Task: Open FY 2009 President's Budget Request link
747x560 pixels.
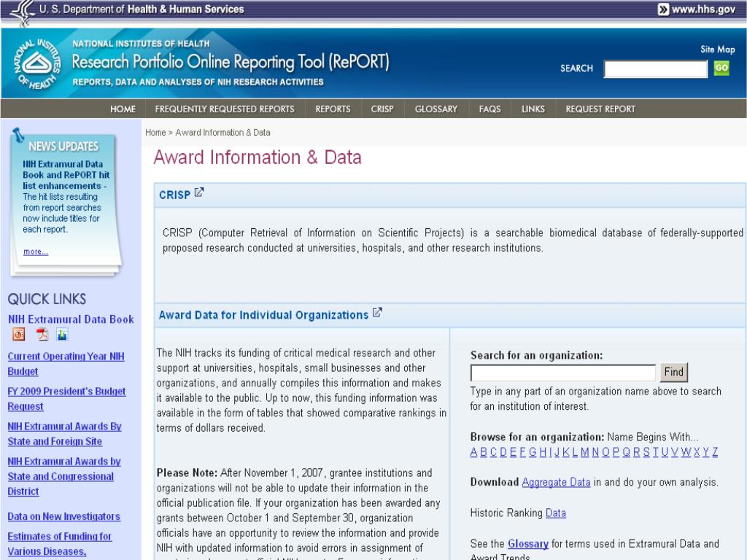Action: coord(66,399)
